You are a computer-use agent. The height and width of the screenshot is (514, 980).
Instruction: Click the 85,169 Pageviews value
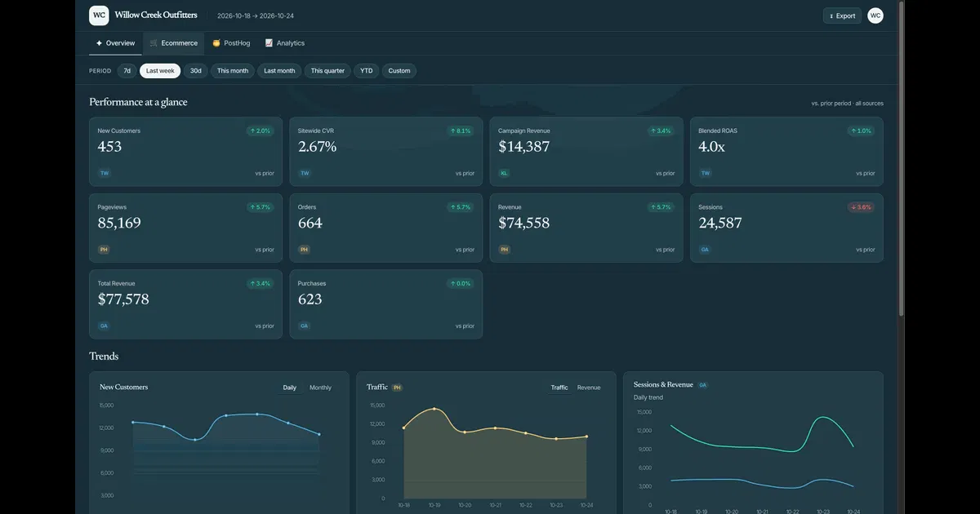click(119, 223)
